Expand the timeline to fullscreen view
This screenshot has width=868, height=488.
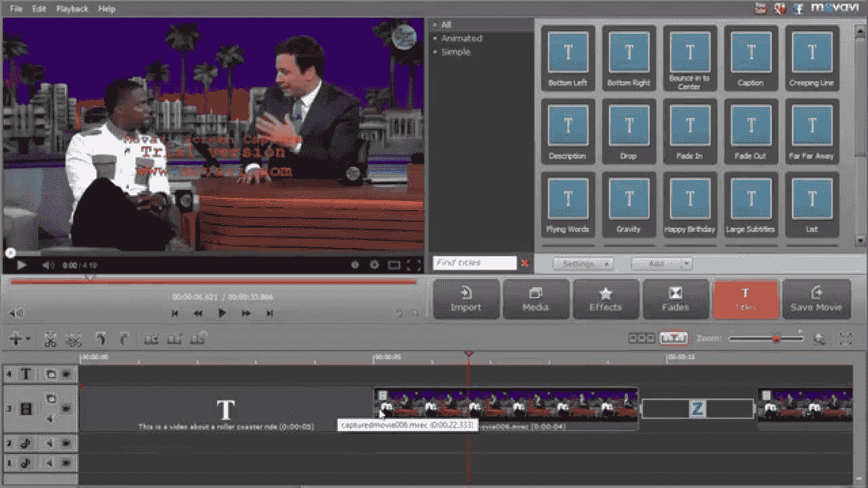click(x=845, y=338)
